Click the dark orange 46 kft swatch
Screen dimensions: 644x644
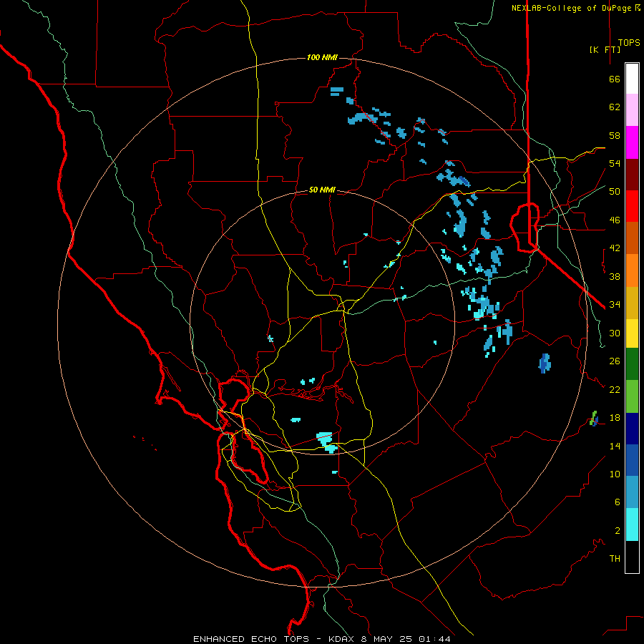632,238
